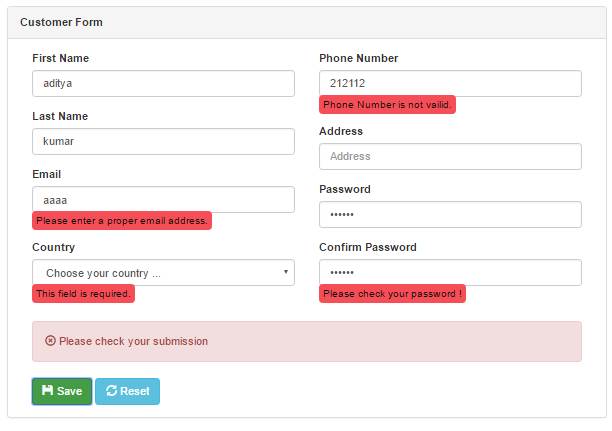Click the floppy disk icon on Save

click(x=47, y=391)
